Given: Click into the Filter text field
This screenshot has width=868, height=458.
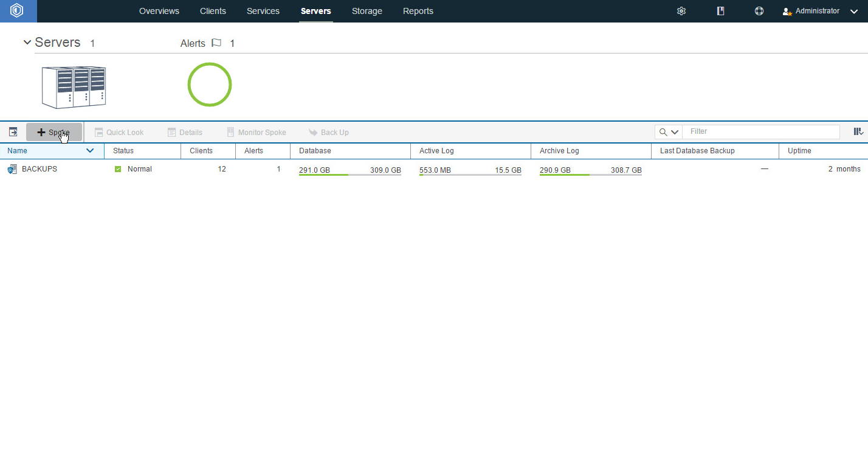Looking at the screenshot, I should 760,131.
